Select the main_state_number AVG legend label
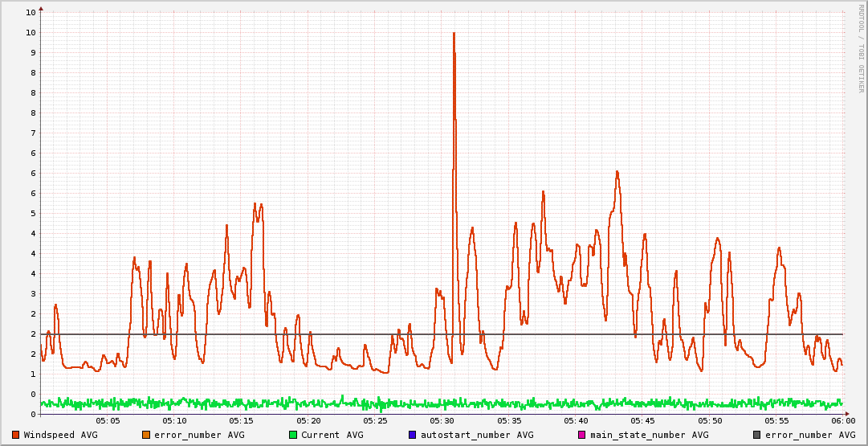The height and width of the screenshot is (446, 868). tap(649, 435)
